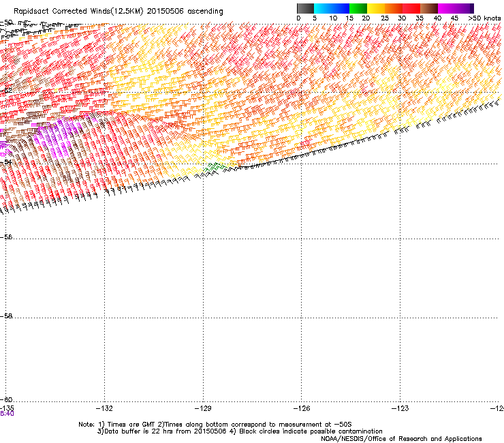This screenshot has height=443, width=504.
Task: Click the chart title 'Rapidscat Corrected Winds(12.5KM)'
Action: 78,12
